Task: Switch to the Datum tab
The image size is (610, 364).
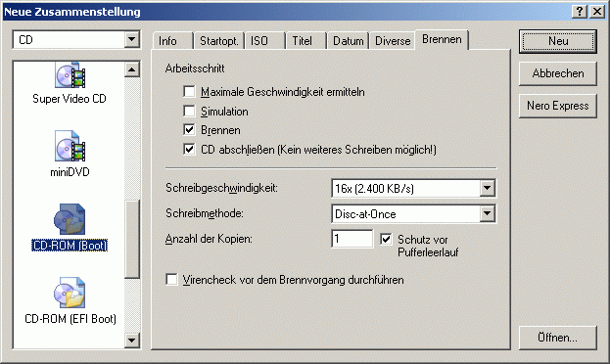Action: click(349, 41)
